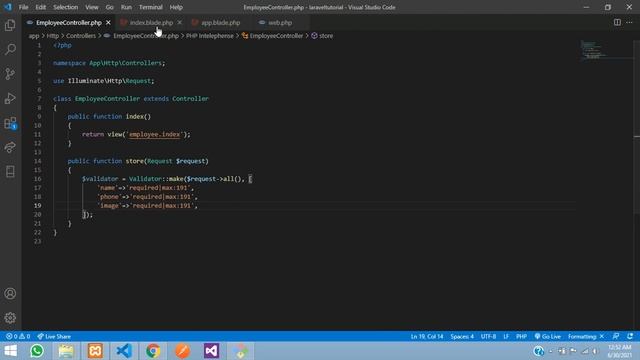Open Visual Studio purple taskbar icon
640x360 pixels.
click(x=211, y=351)
